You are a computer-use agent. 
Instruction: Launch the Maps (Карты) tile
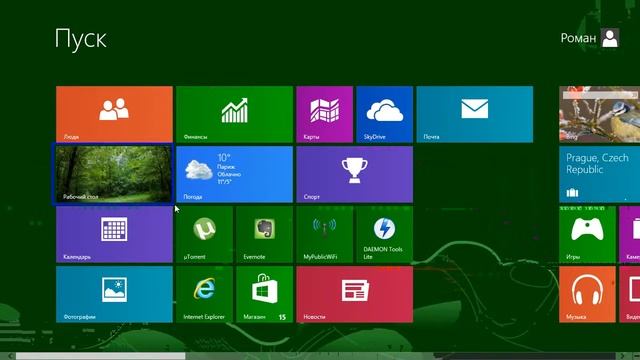click(x=324, y=114)
